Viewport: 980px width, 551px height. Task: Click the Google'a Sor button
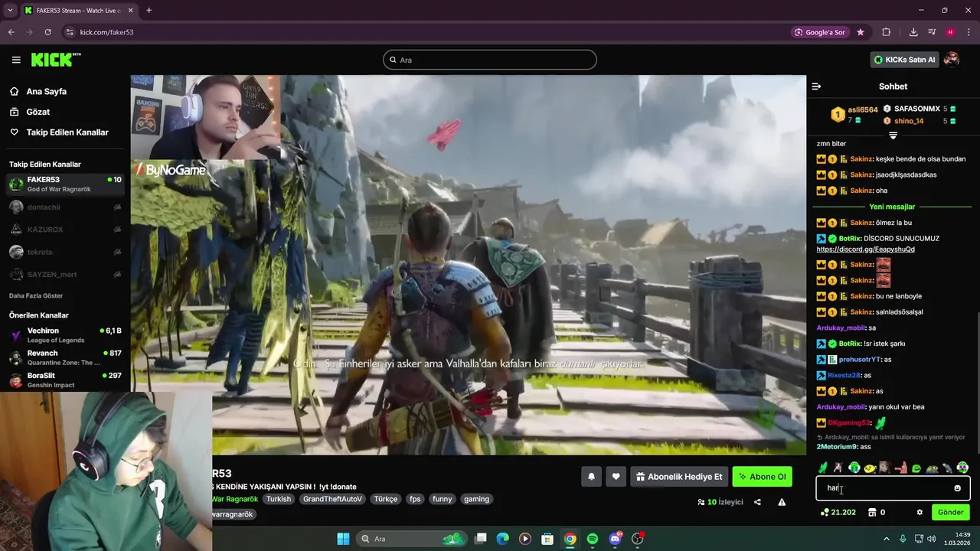coord(819,32)
